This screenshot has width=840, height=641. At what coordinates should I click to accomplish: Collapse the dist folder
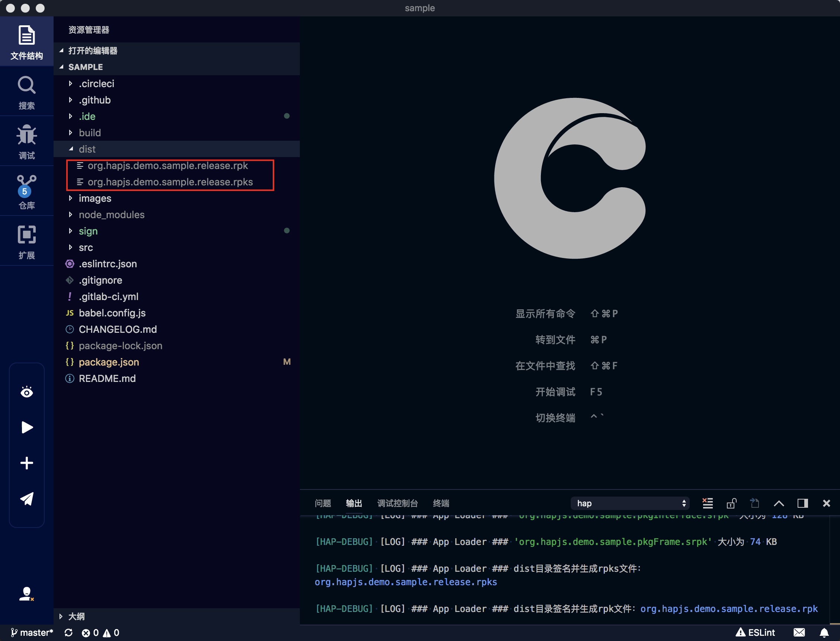click(x=177, y=149)
